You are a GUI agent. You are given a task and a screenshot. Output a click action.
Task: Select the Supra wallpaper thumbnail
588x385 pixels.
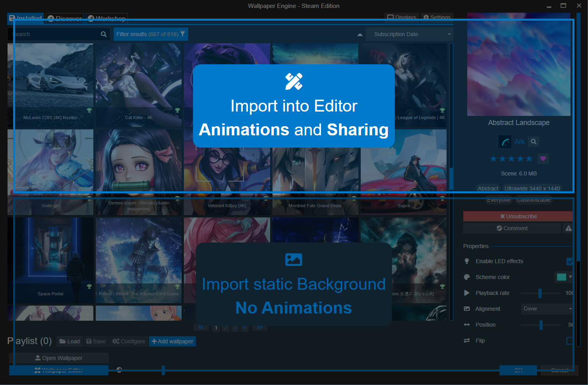click(404, 172)
